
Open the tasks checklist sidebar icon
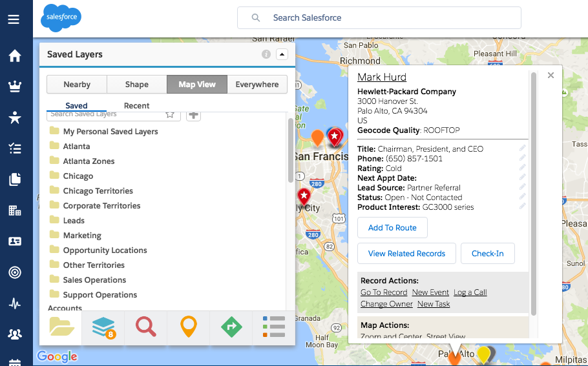(x=15, y=148)
